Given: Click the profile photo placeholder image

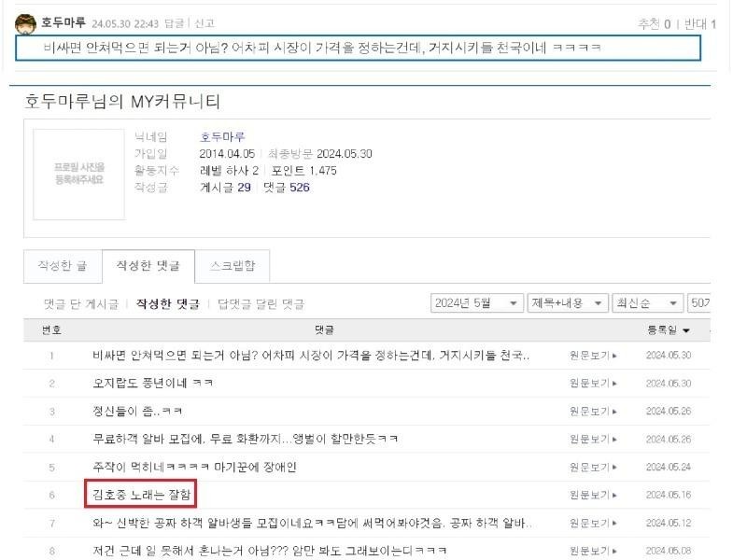Looking at the screenshot, I should 79,173.
